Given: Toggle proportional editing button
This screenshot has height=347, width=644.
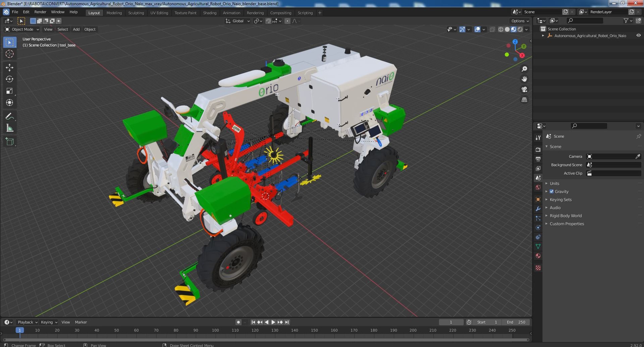Looking at the screenshot, I should pos(287,21).
